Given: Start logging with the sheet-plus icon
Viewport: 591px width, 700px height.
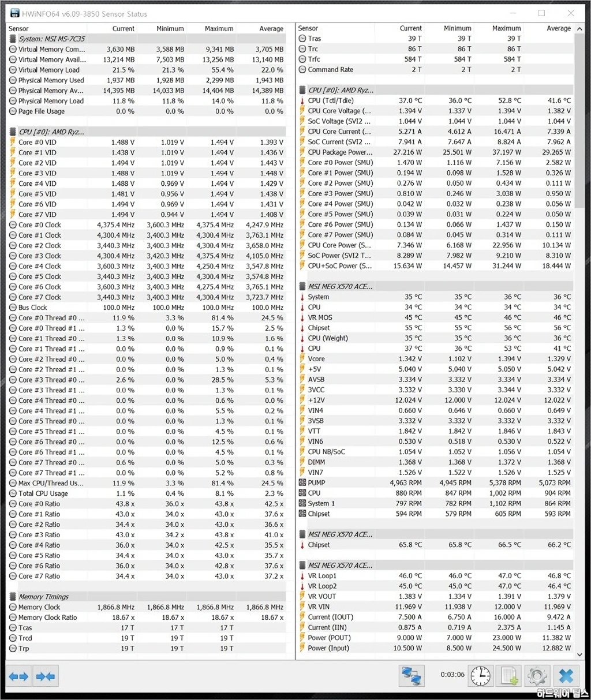Looking at the screenshot, I should point(509,675).
